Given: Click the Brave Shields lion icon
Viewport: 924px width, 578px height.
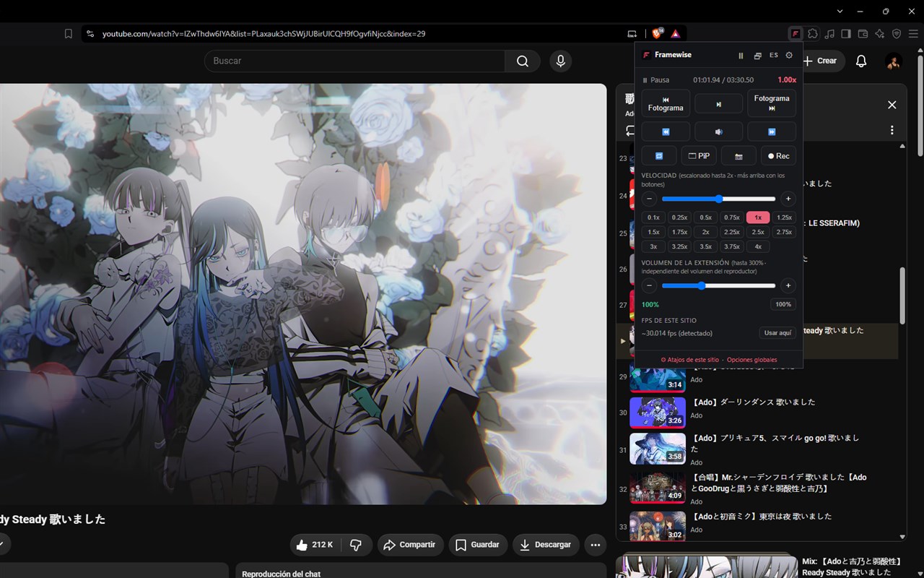Looking at the screenshot, I should coord(658,33).
